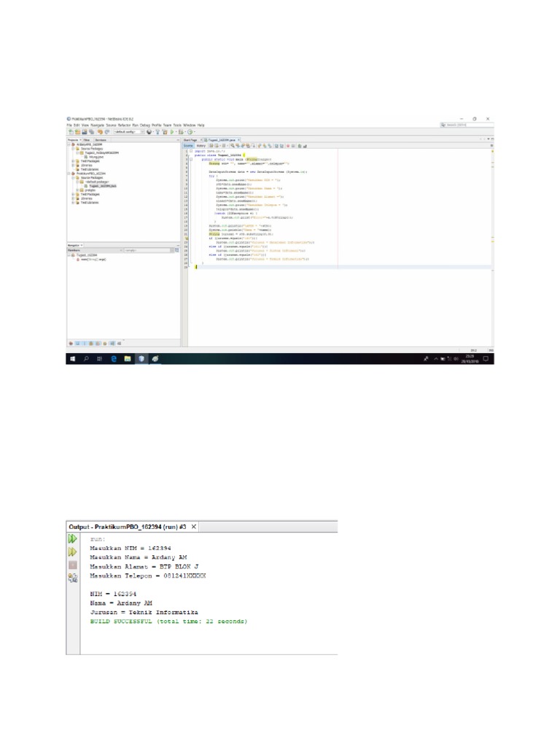Open Microsoft Edge from the taskbar
Screen dimensions: 560x747
(114, 359)
